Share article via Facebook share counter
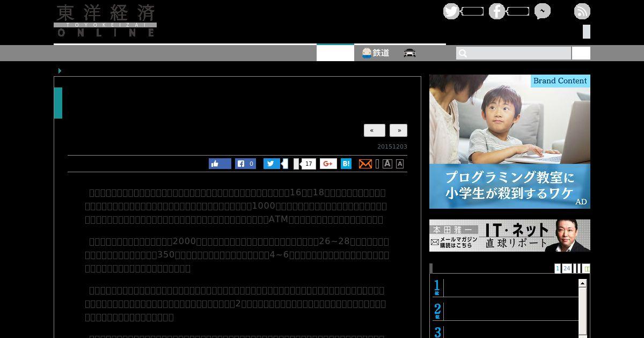This screenshot has width=644, height=338. pyautogui.click(x=245, y=164)
